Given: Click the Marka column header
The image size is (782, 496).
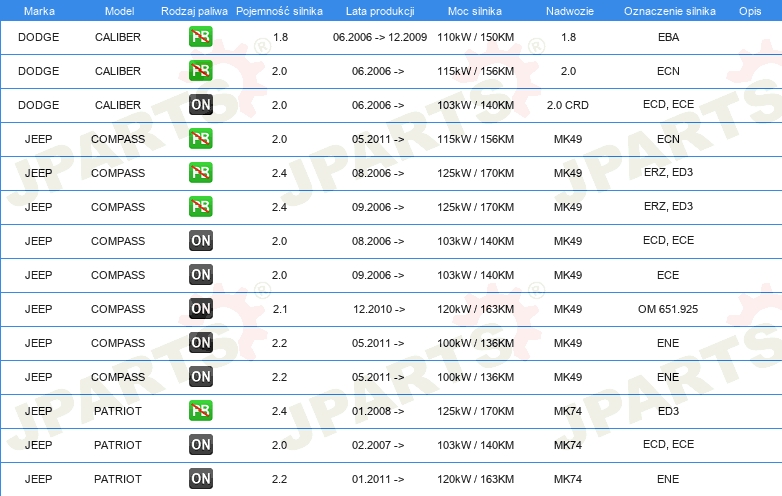Looking at the screenshot, I should click(39, 11).
